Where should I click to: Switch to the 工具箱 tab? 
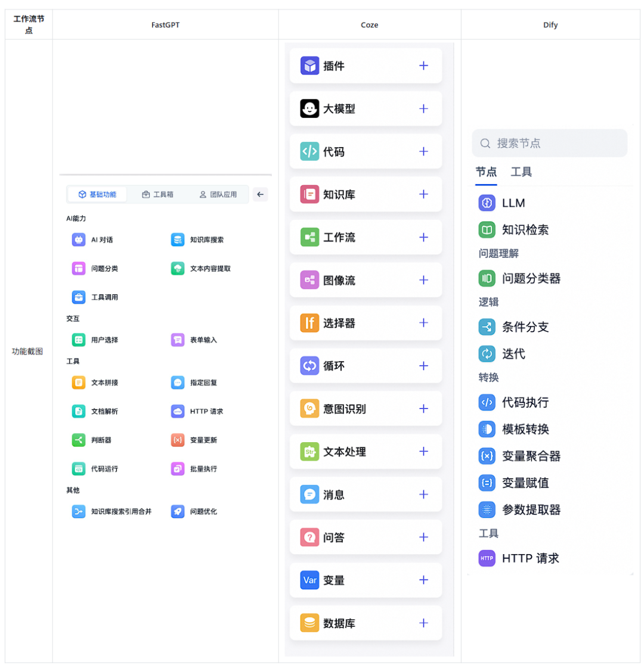[x=157, y=194]
